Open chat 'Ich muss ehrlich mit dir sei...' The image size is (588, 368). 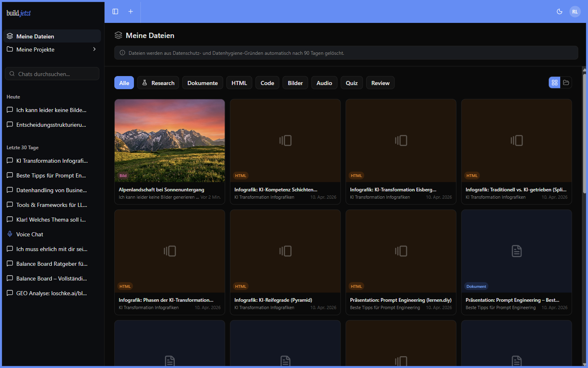(52, 249)
